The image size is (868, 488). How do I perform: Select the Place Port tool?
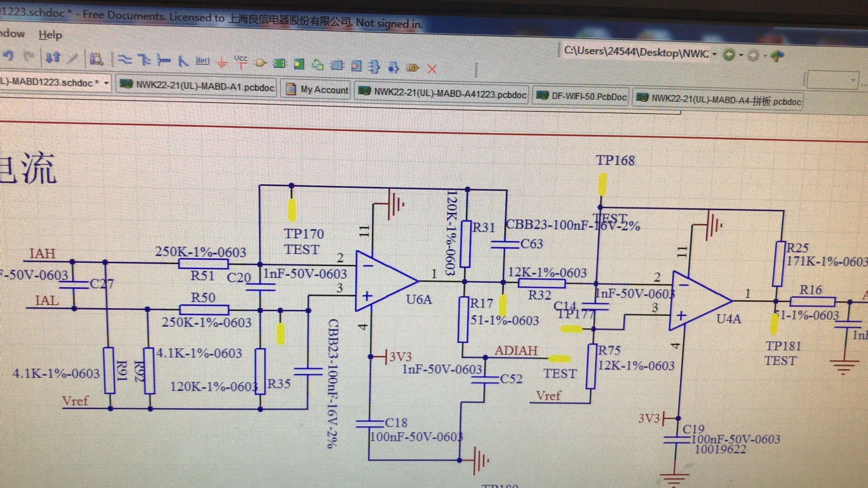pyautogui.click(x=413, y=68)
